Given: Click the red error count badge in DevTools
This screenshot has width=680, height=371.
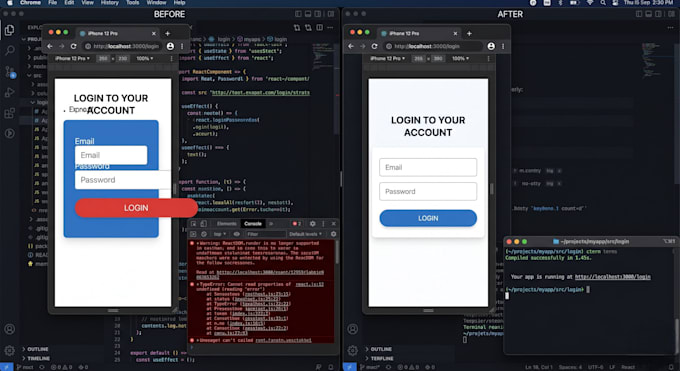Looking at the screenshot, I should click(297, 224).
